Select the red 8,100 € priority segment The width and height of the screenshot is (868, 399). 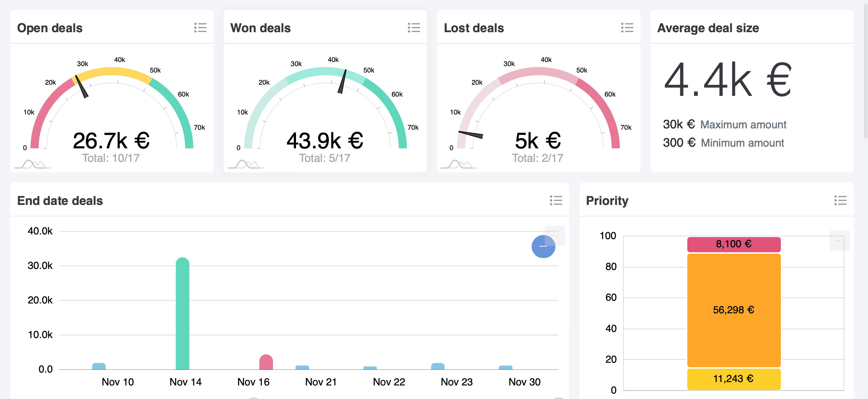click(x=734, y=244)
